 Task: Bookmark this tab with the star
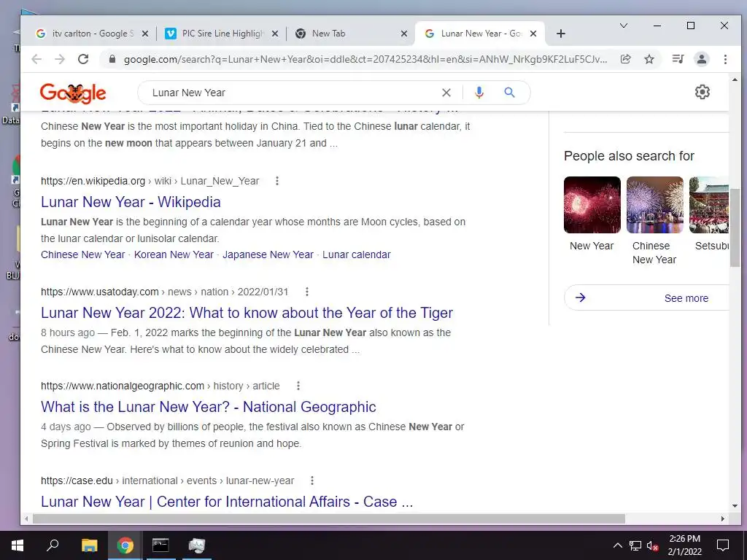click(x=649, y=59)
